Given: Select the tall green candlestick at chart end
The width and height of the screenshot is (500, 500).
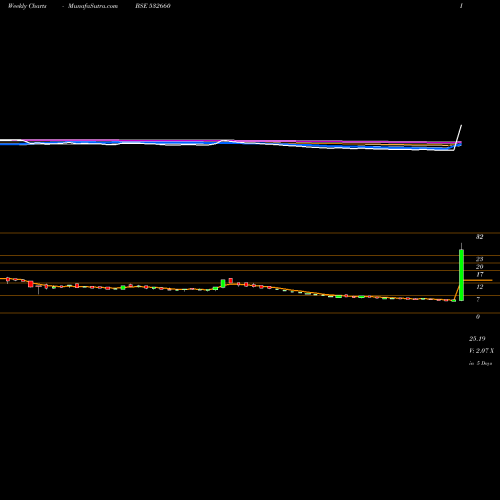Looking at the screenshot, I should (461, 275).
